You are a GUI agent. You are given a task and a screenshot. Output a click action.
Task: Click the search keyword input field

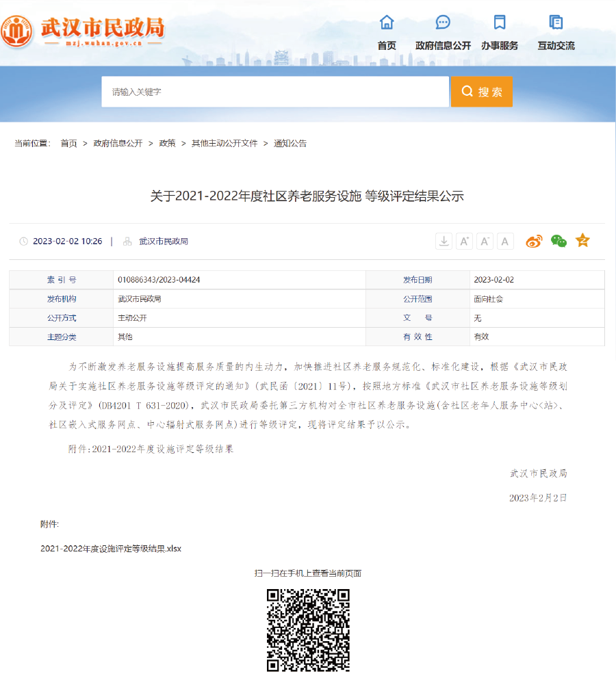point(274,91)
